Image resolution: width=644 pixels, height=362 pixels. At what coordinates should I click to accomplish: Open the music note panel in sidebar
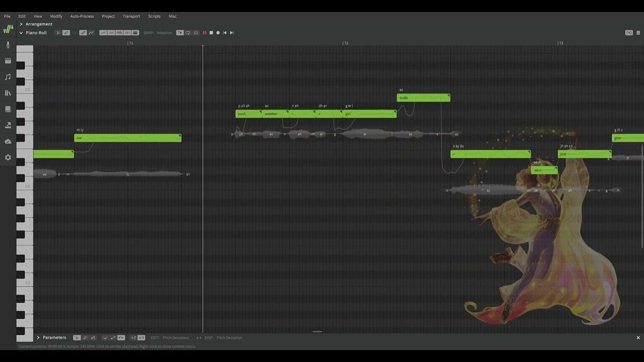[8, 77]
